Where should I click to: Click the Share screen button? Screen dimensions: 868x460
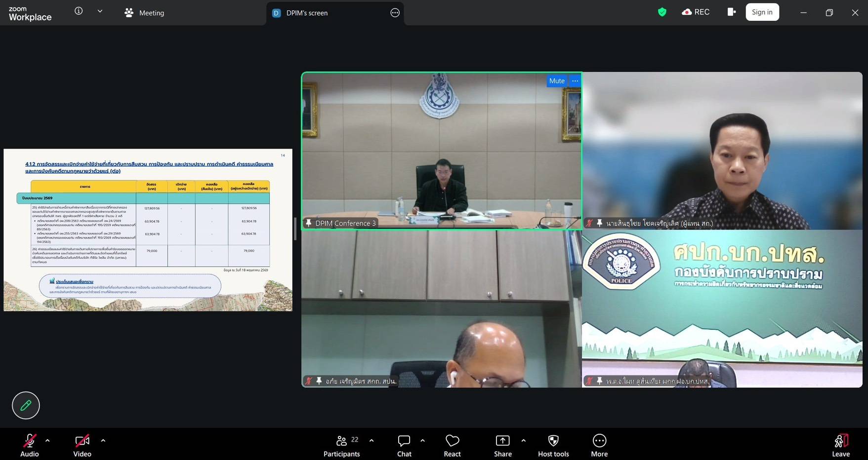(x=502, y=445)
